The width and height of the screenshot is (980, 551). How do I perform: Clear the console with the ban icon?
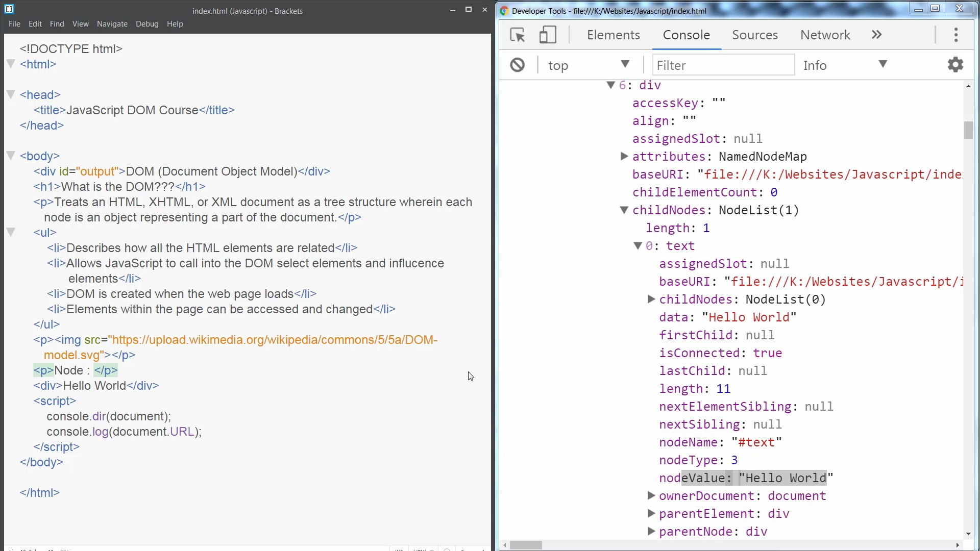coord(517,65)
